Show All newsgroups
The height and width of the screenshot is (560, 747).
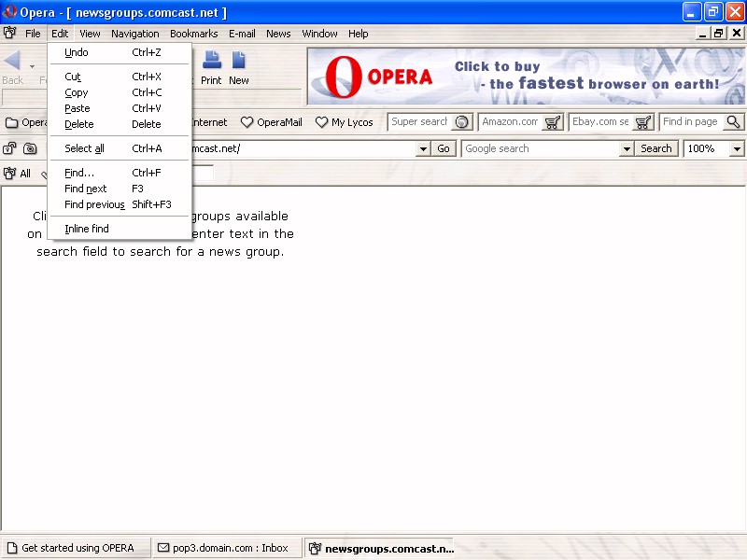click(17, 174)
